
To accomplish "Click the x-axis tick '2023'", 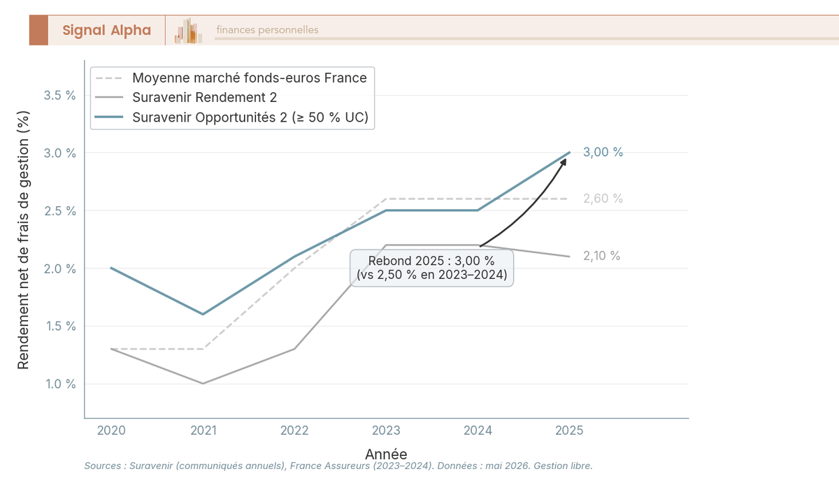I will [386, 431].
